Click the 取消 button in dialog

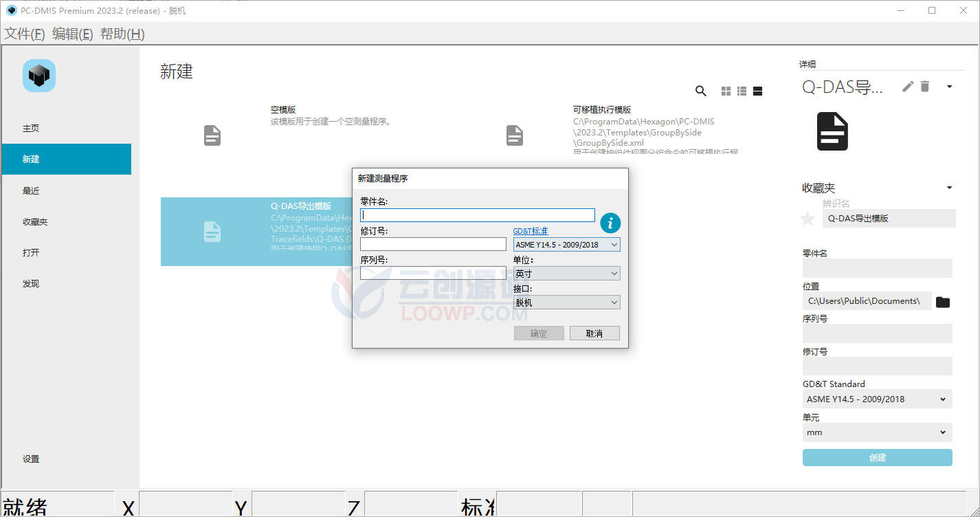[594, 333]
